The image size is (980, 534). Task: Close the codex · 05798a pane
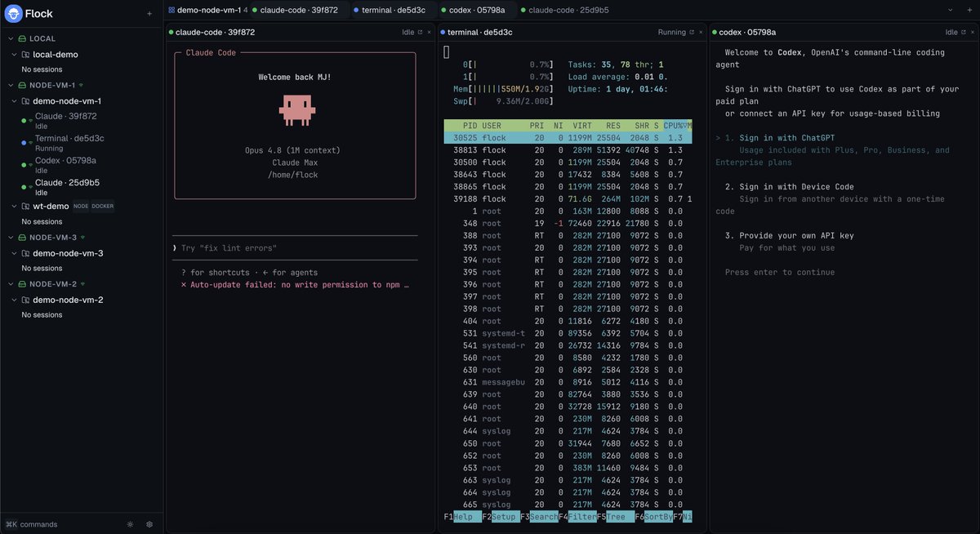(x=972, y=33)
